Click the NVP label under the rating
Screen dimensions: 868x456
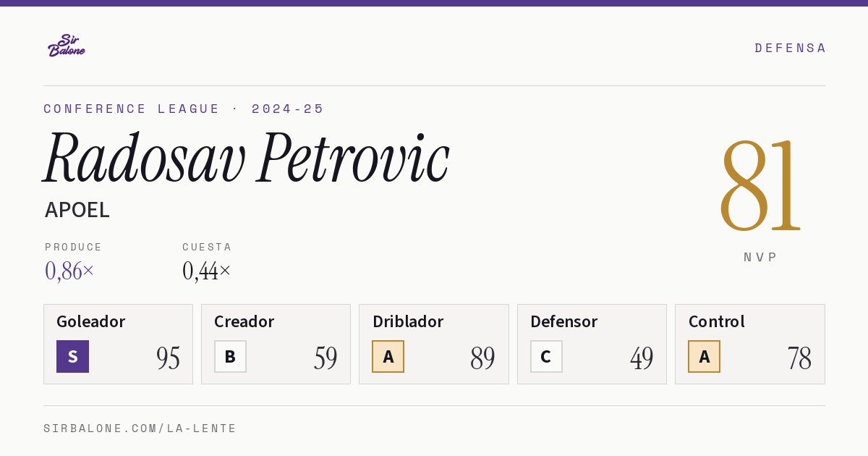[x=761, y=257]
